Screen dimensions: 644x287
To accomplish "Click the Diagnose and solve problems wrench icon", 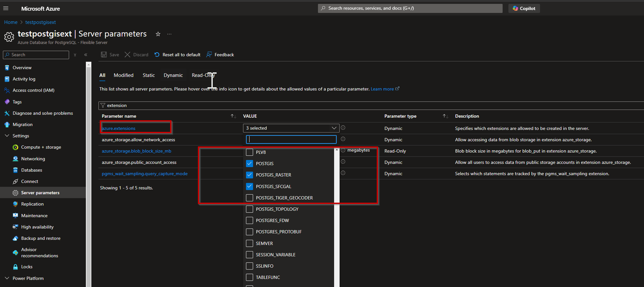I will (7, 113).
